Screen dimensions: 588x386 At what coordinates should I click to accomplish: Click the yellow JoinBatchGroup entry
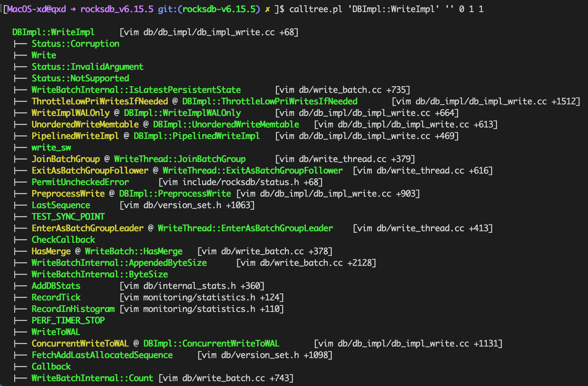[x=66, y=159]
